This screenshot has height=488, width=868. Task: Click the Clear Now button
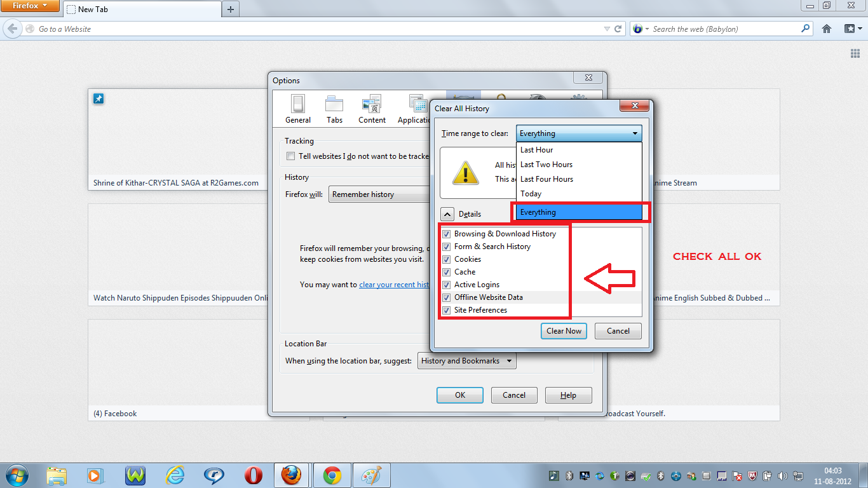coord(564,331)
